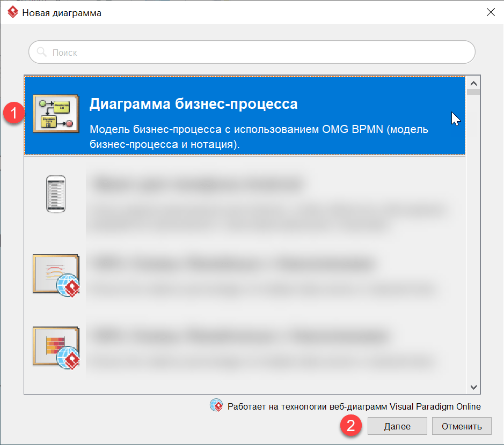Click the Visual Paradigm Online technology notice text
The width and height of the screenshot is (504, 445).
[x=354, y=406]
